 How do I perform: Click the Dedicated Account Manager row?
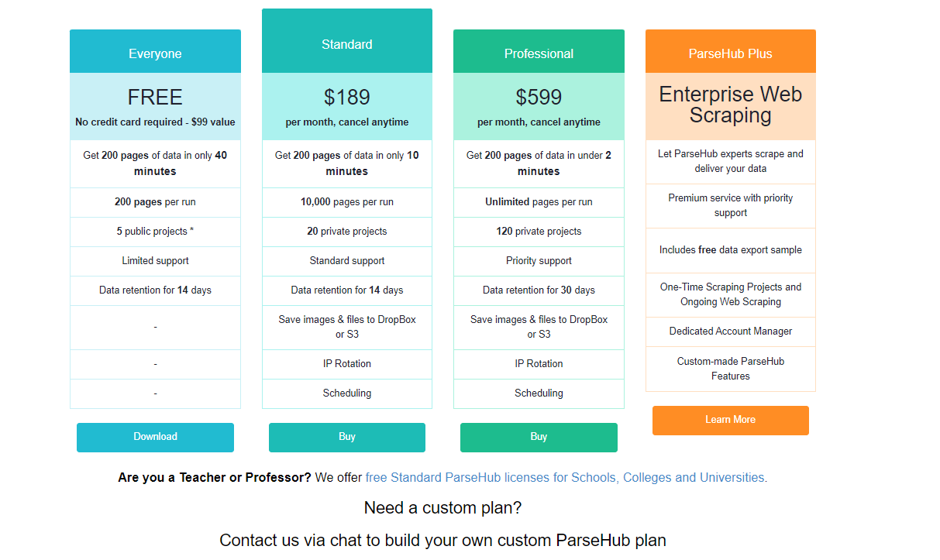click(x=730, y=332)
